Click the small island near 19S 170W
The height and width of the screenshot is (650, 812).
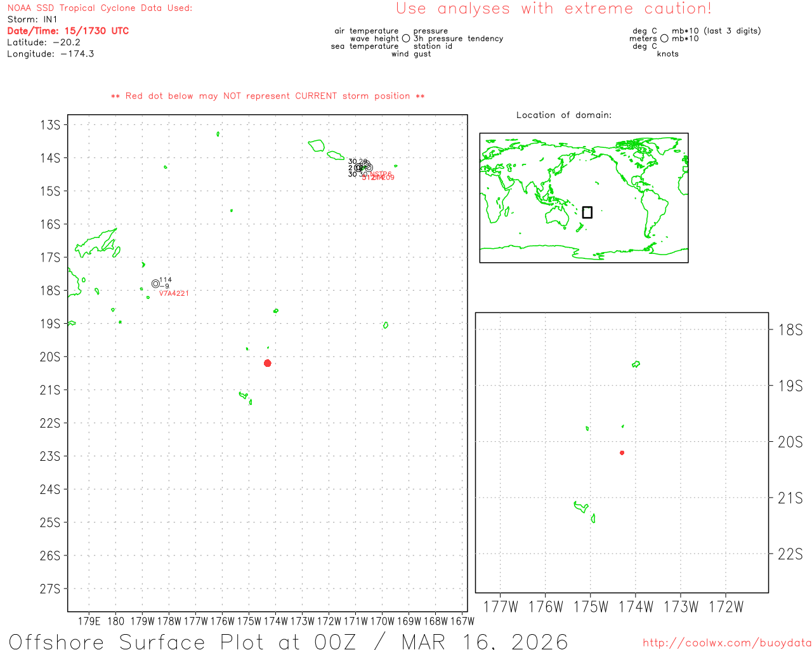click(386, 326)
